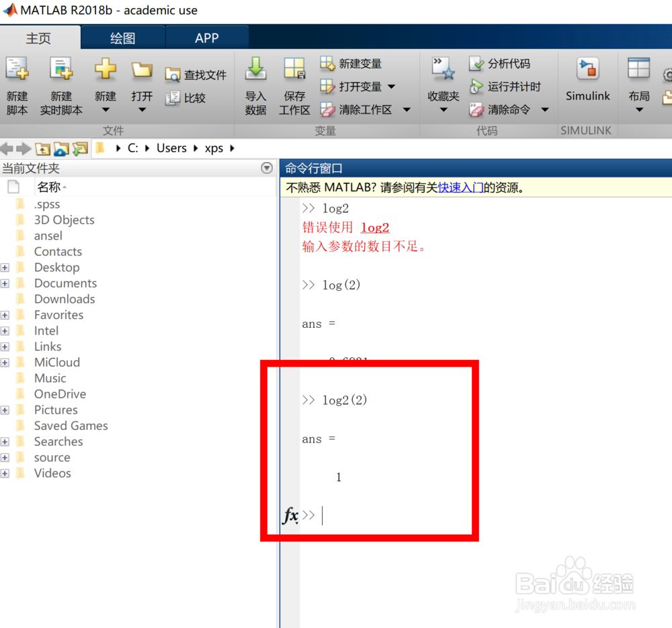Click the Import Data (导入数据) icon

(256, 69)
